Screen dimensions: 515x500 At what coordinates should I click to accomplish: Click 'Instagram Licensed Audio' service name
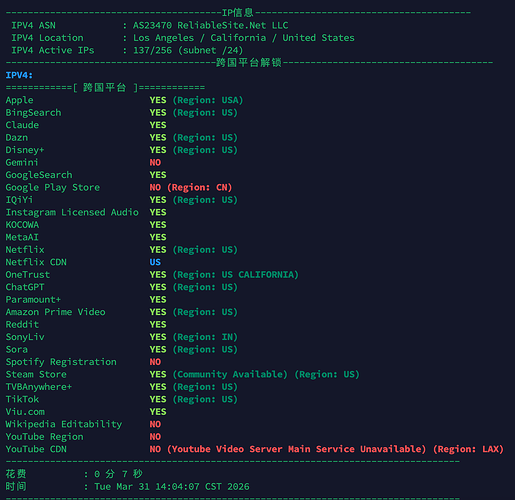click(x=72, y=212)
